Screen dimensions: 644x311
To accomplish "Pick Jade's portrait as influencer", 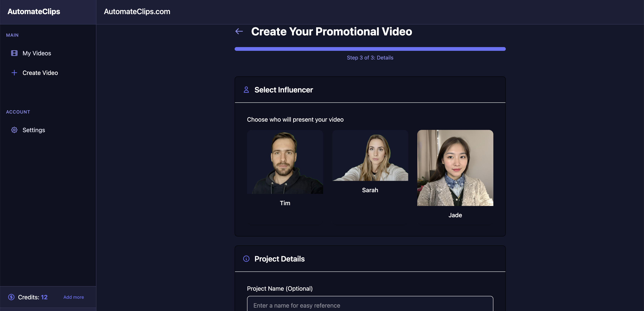I will [x=455, y=168].
